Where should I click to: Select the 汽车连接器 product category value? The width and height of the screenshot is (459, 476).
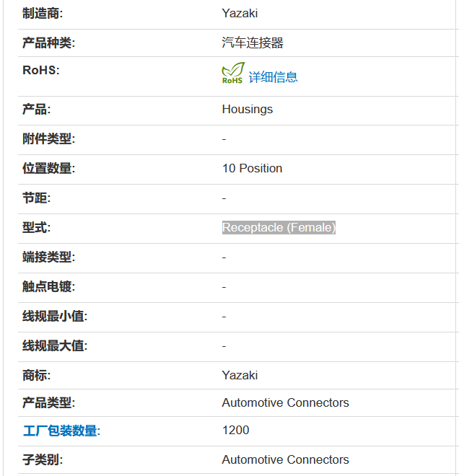pyautogui.click(x=253, y=43)
